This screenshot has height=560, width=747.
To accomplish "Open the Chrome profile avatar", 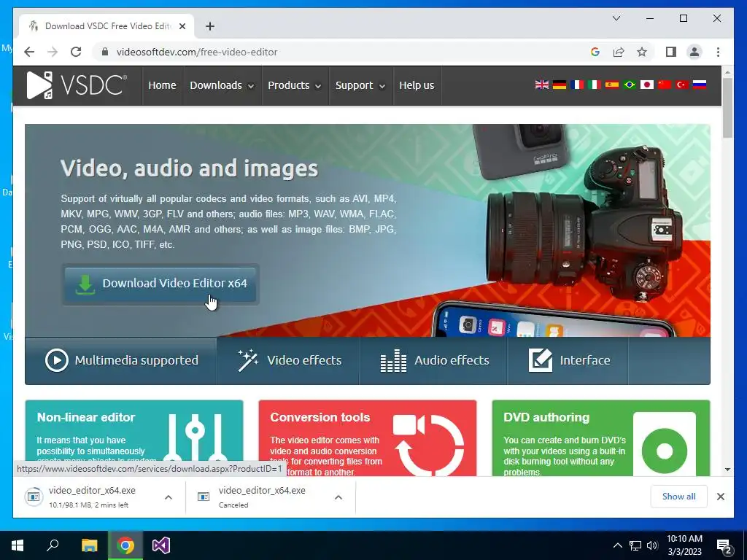I will (694, 52).
